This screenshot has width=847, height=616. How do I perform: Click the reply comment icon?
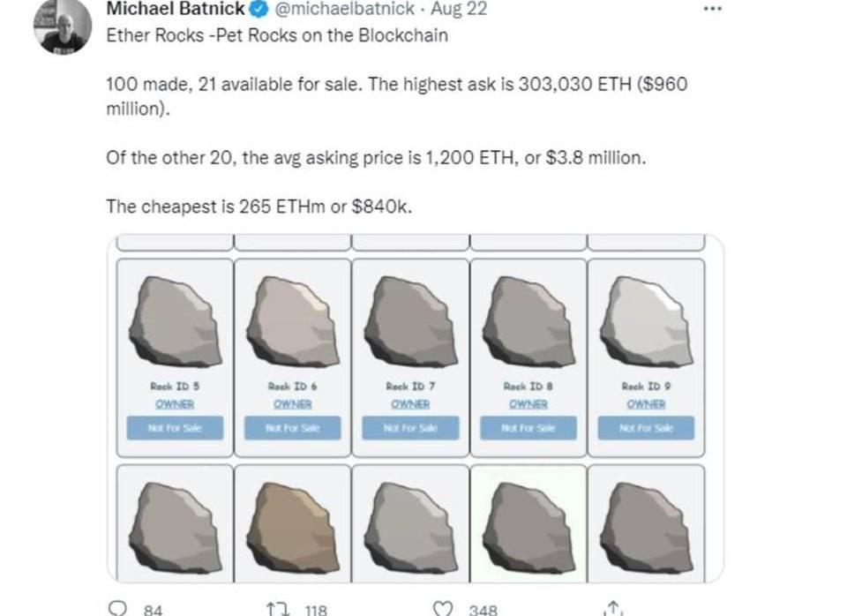coord(116,608)
